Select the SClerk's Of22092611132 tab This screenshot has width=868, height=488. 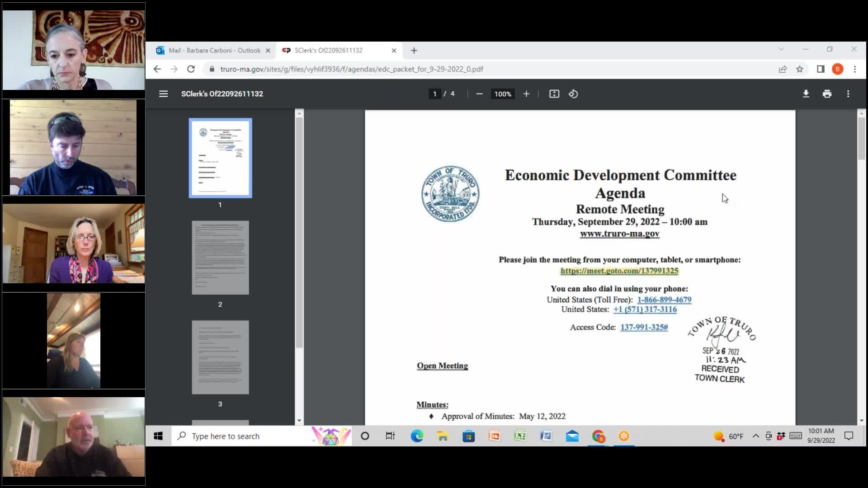(x=335, y=50)
